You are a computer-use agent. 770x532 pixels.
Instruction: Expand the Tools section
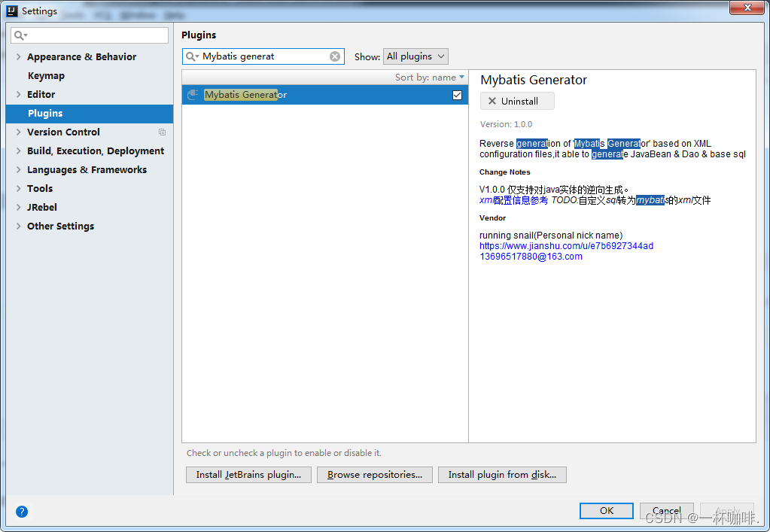point(19,188)
